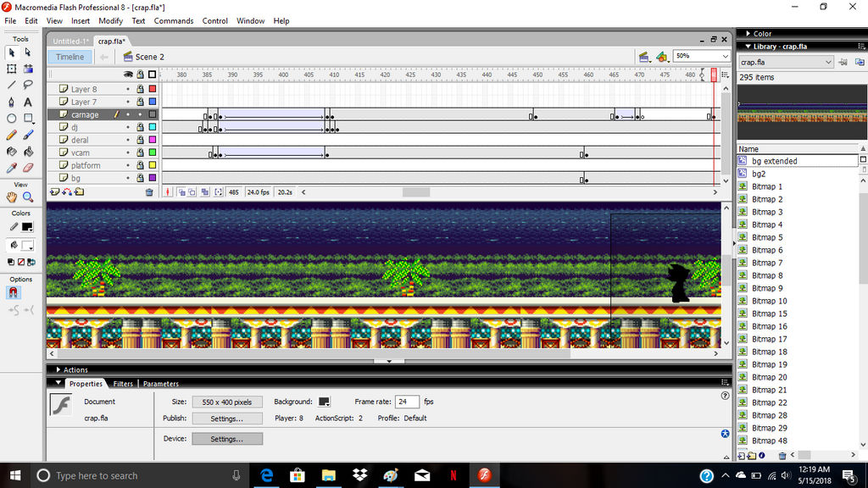Select the Pencil tool
Image resolution: width=868 pixels, height=488 pixels.
[x=12, y=135]
